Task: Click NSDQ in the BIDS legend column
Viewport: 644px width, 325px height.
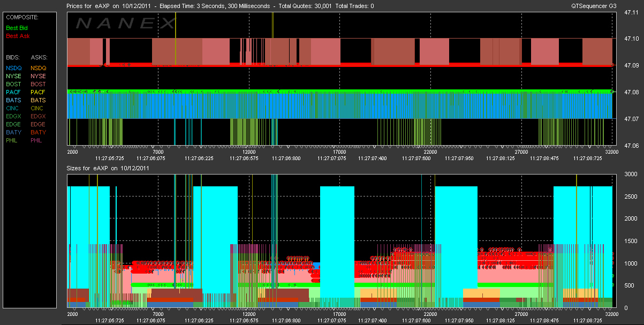Action: click(x=14, y=68)
